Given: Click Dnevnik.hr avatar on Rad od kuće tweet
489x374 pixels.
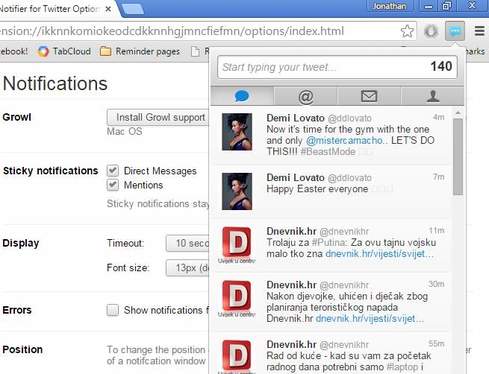Looking at the screenshot, I should coord(237,356).
